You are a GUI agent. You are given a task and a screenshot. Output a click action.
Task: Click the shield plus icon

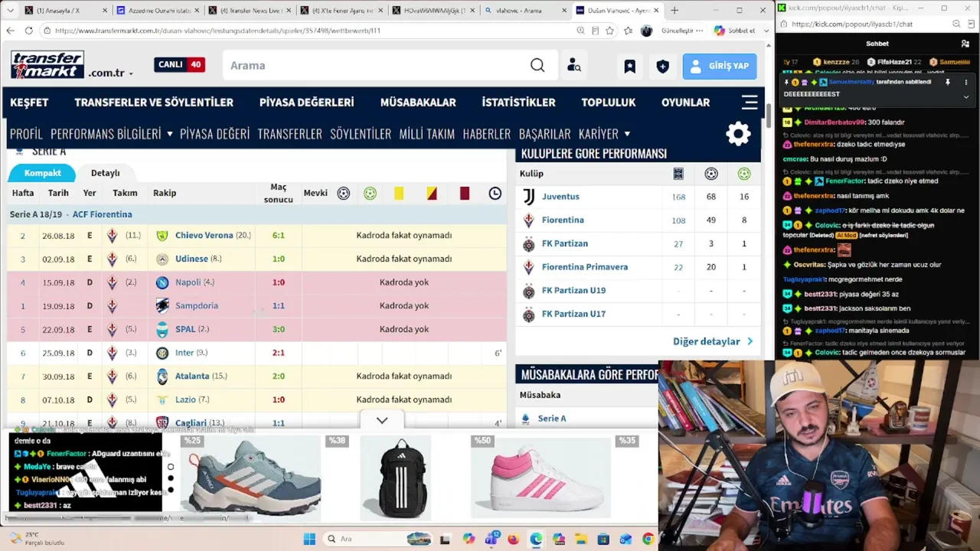663,67
